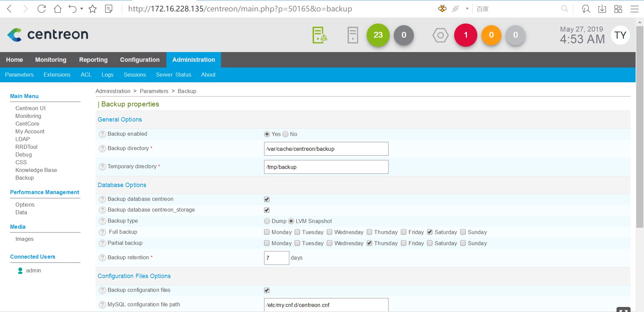Click the orange 0 warning services counter
This screenshot has height=312, width=644.
pos(491,35)
